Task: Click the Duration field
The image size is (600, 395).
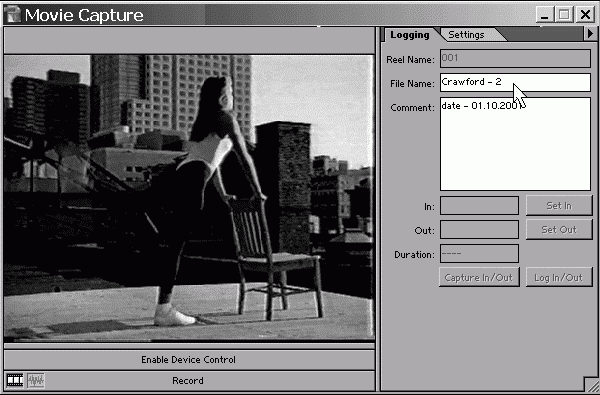Action: pyautogui.click(x=479, y=254)
